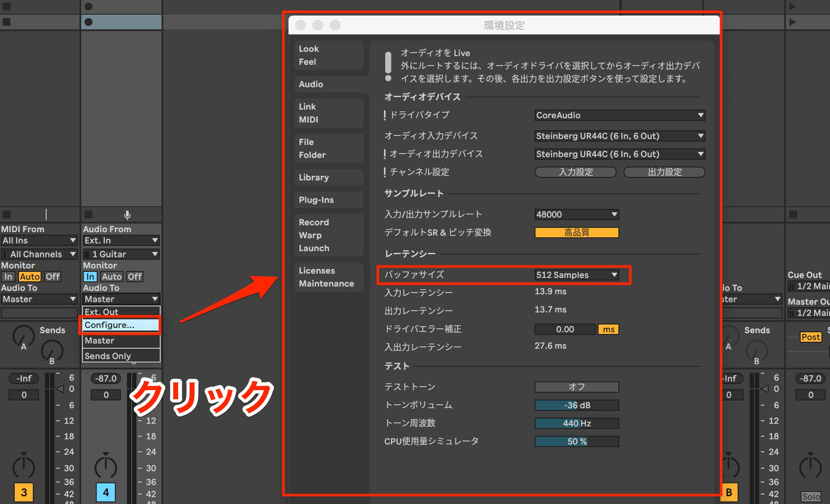This screenshot has height=504, width=830.
Task: Launch the top scene with the play triangle
Action: [792, 6]
